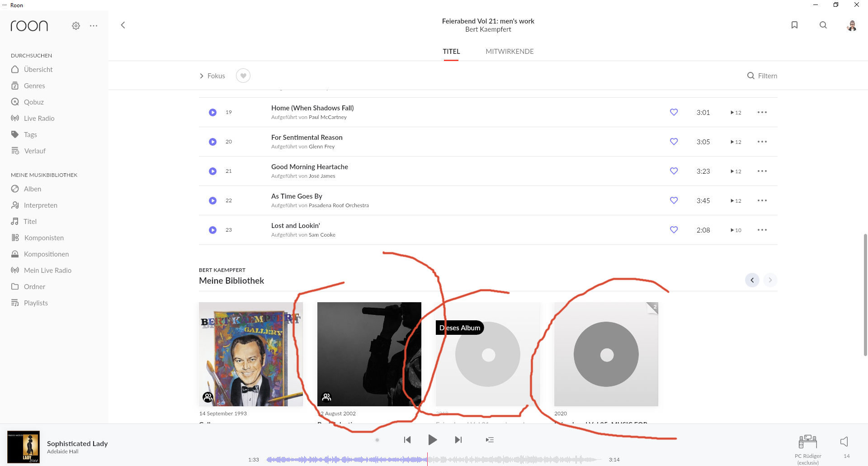Image resolution: width=868 pixels, height=466 pixels.
Task: Toggle favorite heart for As Time Goes By
Action: 674,200
